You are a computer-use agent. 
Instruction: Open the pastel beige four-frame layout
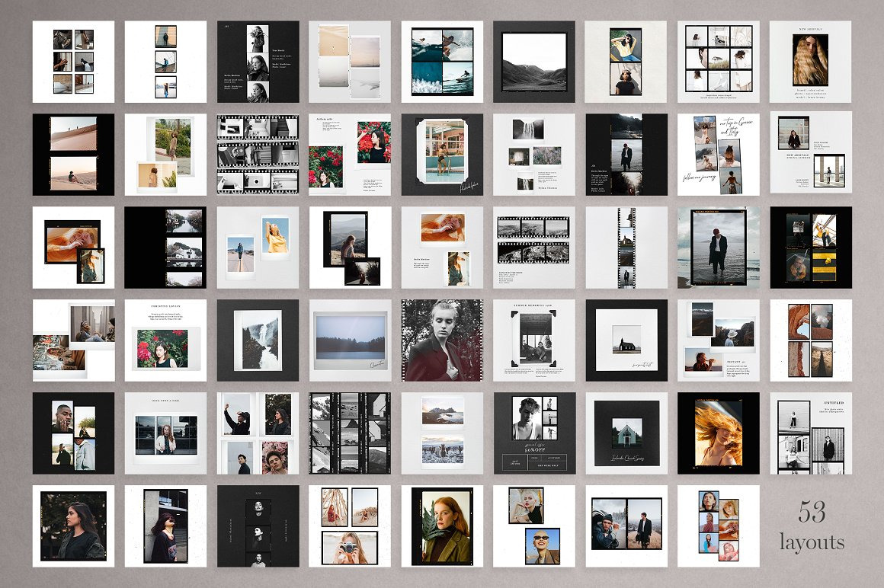350,62
